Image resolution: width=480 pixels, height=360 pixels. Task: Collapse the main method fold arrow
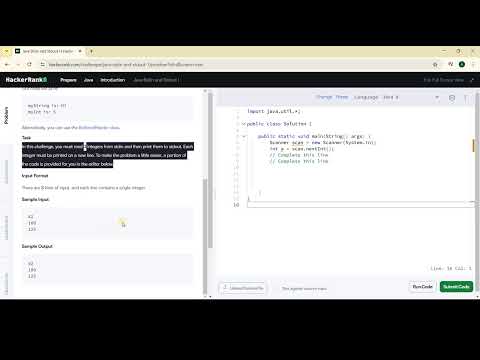pos(244,136)
